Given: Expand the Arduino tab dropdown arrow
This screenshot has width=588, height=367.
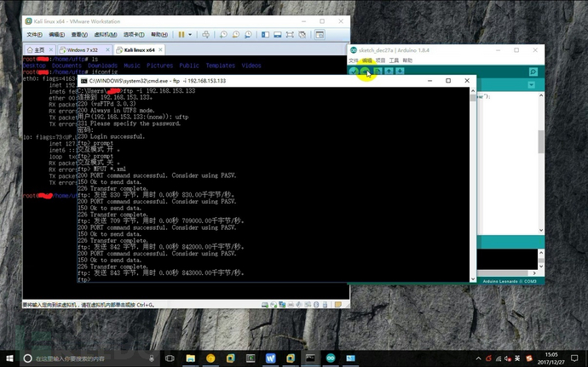Looking at the screenshot, I should 532,85.
